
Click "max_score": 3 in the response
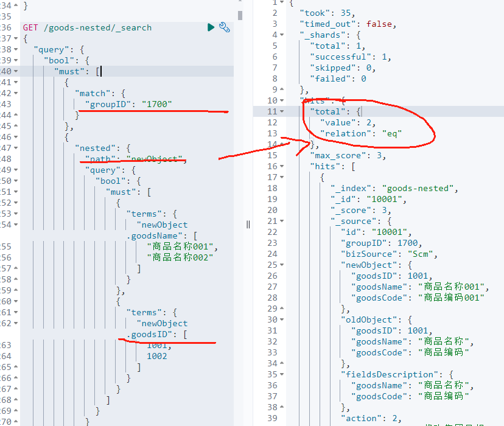click(x=348, y=156)
